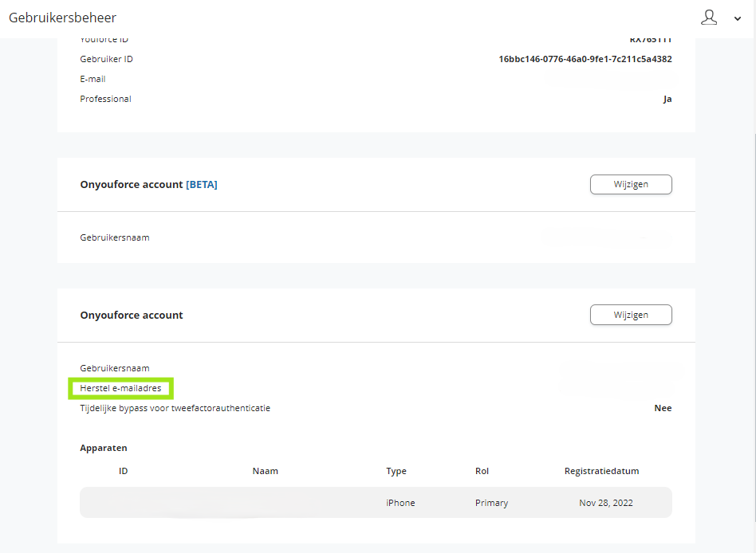
Task: Select the bypass value Nee
Action: point(663,408)
